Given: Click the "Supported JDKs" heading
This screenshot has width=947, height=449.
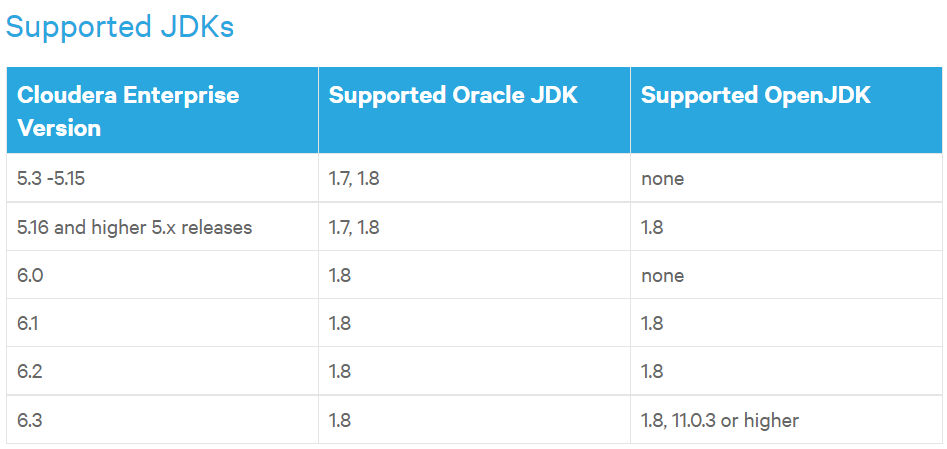Looking at the screenshot, I should click(119, 26).
